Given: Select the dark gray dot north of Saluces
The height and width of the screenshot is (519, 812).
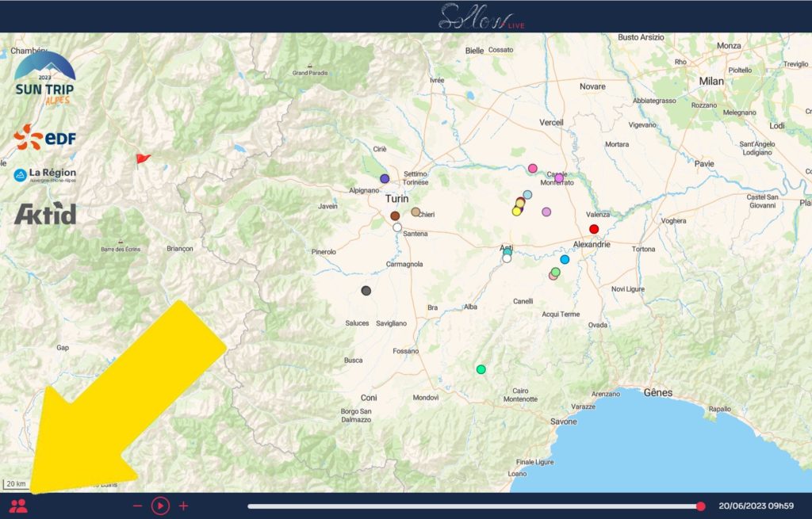Looking at the screenshot, I should pos(366,291).
